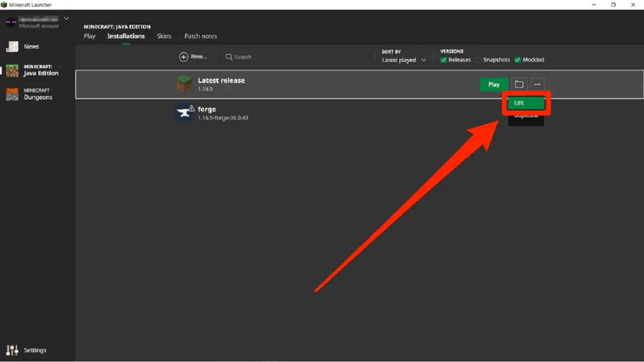Click the News newspaper icon in sidebar
This screenshot has height=362, width=644.
pos(12,47)
